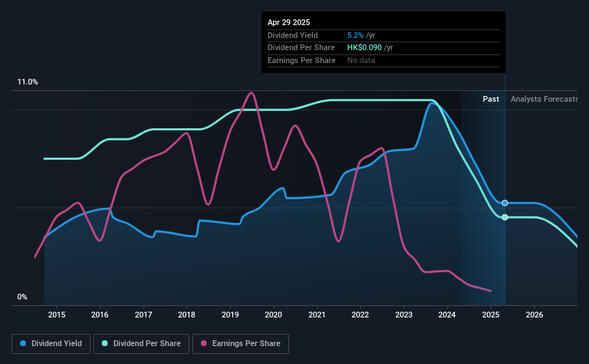Click the 2025 x-axis label
The image size is (589, 364).
pyautogui.click(x=491, y=315)
